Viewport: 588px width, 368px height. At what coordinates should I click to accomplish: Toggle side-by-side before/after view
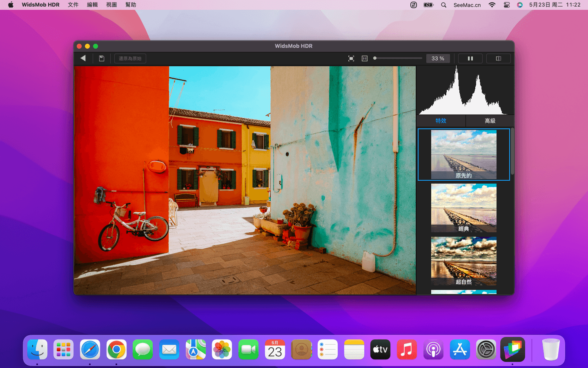click(470, 58)
